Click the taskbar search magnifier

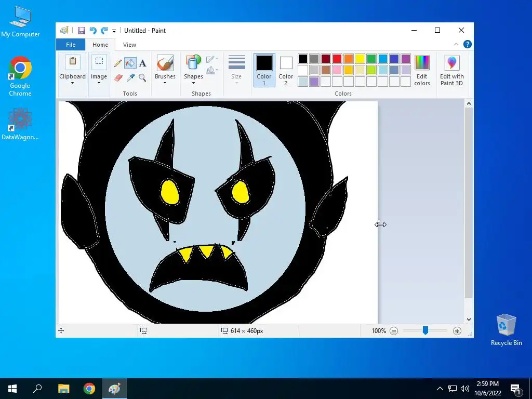[x=37, y=389]
